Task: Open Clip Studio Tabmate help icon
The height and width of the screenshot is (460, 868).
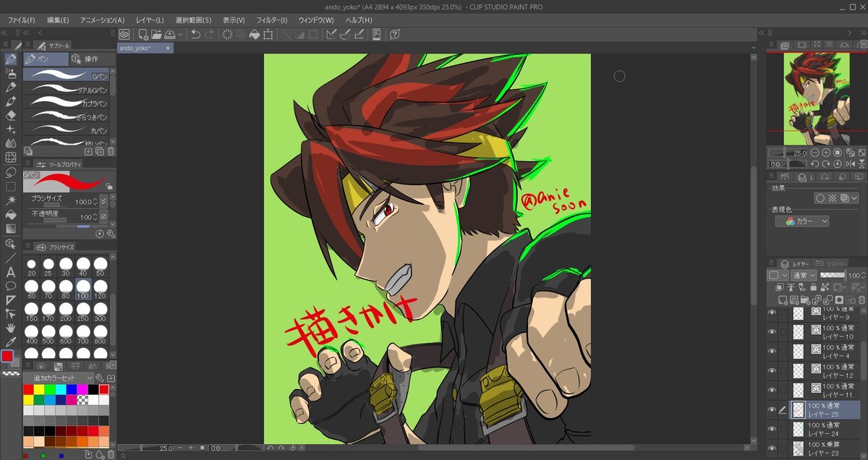Action: [x=395, y=34]
